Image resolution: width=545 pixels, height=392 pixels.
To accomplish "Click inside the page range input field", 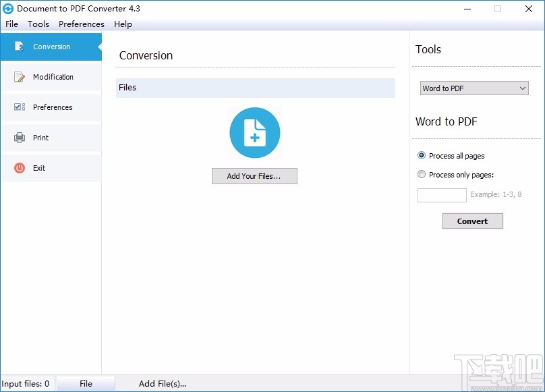I will 441,195.
